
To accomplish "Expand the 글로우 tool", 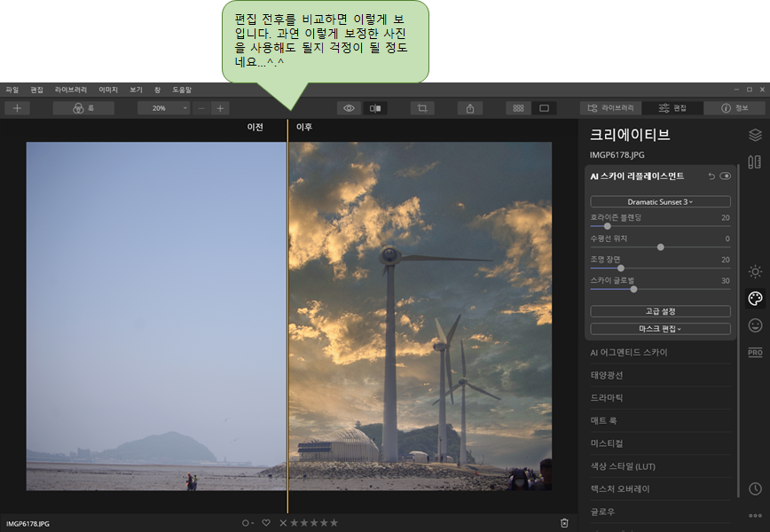I will (x=660, y=512).
